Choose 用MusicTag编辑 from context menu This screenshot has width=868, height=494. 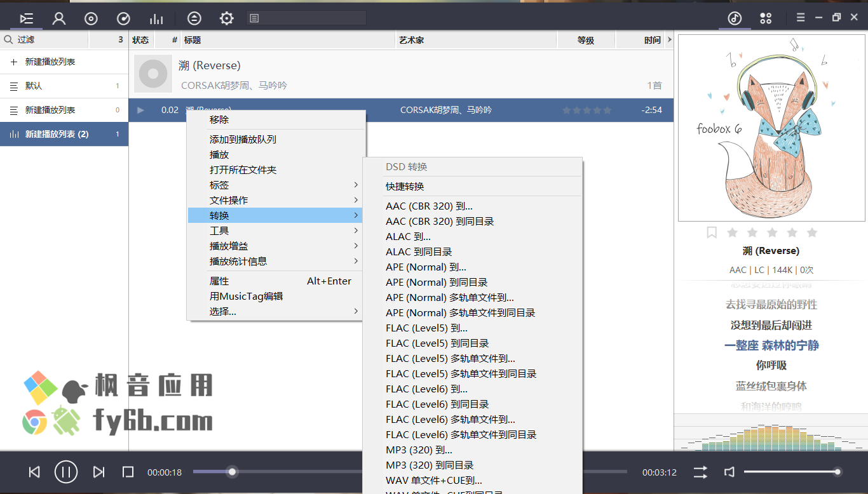click(x=276, y=296)
